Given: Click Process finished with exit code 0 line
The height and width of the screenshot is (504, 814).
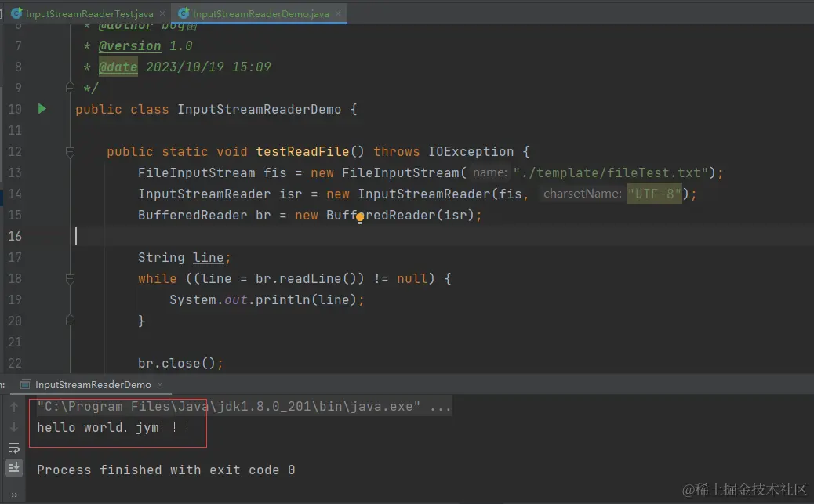Looking at the screenshot, I should [x=166, y=470].
